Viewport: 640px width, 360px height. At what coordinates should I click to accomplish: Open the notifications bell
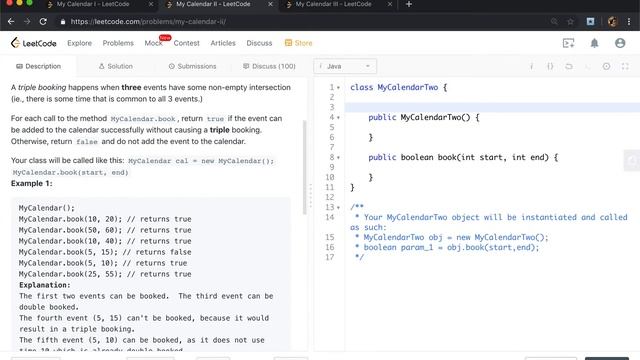coord(594,43)
